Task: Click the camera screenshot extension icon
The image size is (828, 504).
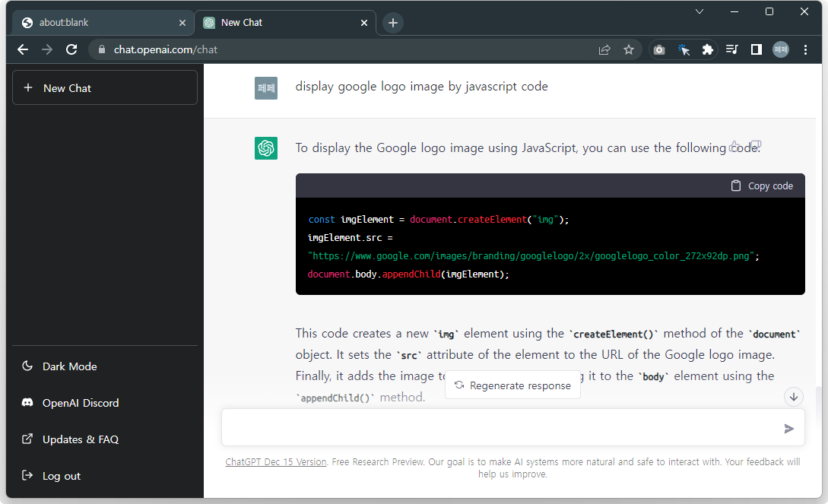Action: point(659,49)
